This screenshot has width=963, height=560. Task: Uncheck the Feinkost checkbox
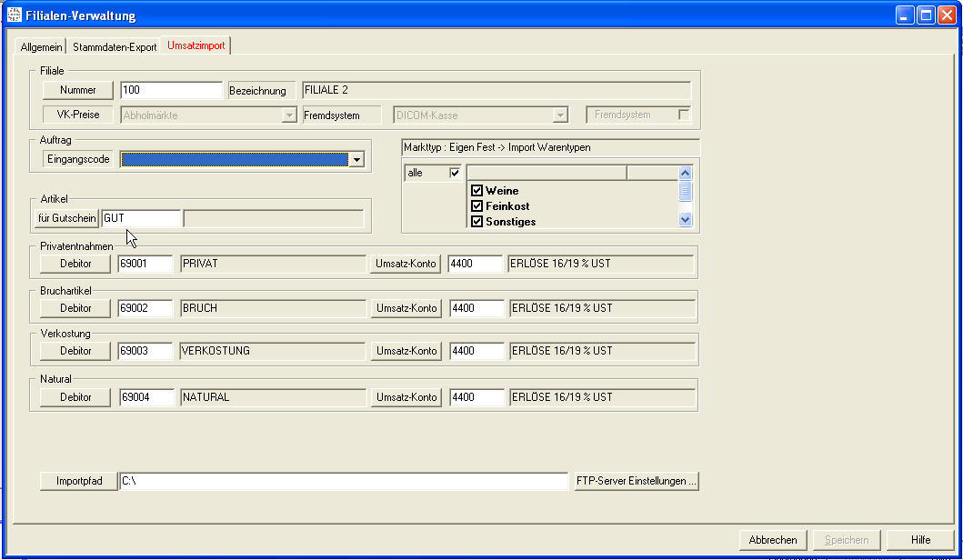tap(476, 206)
